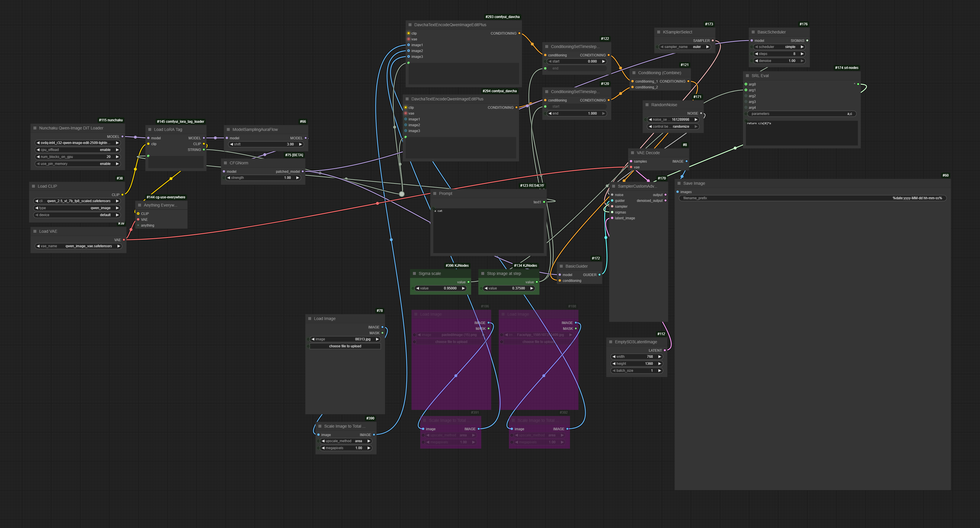This screenshot has height=528, width=980.
Task: Collapse the SRL Eval node using its title square
Action: [748, 76]
